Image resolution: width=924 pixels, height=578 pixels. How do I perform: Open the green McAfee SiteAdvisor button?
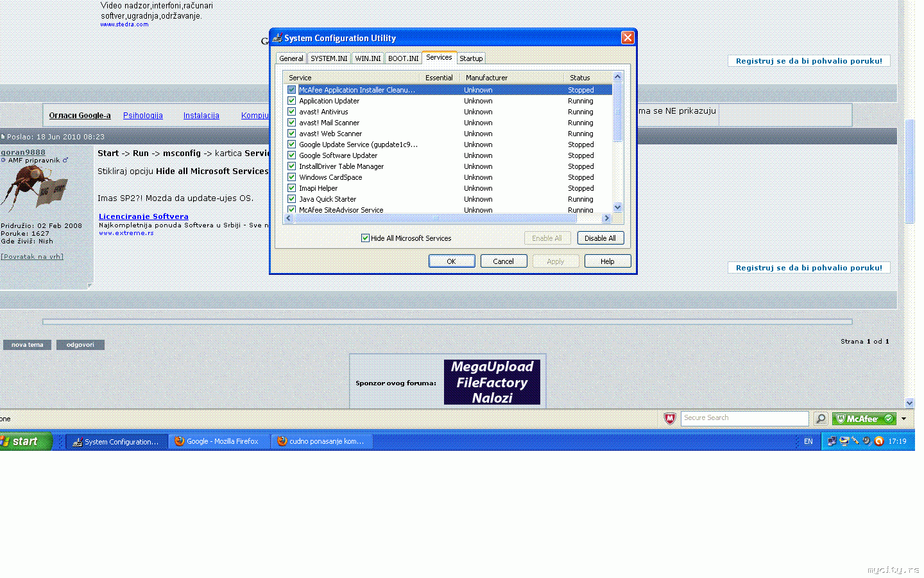[864, 419]
